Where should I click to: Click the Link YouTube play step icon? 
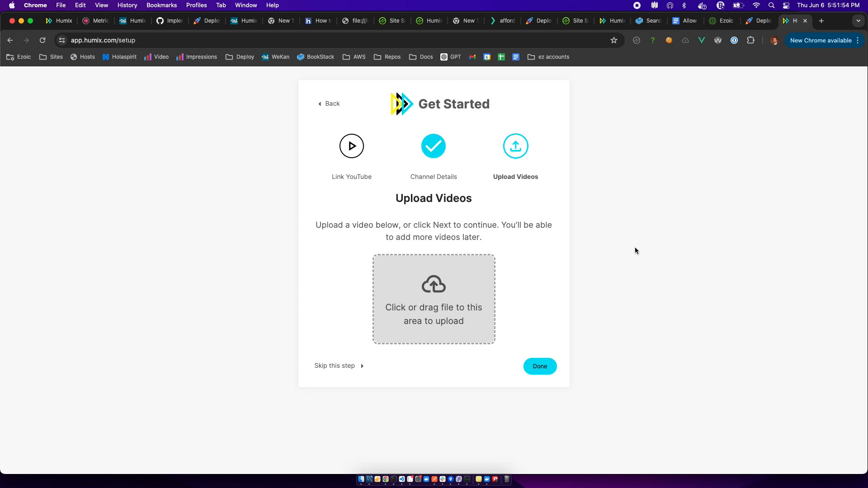(x=351, y=146)
